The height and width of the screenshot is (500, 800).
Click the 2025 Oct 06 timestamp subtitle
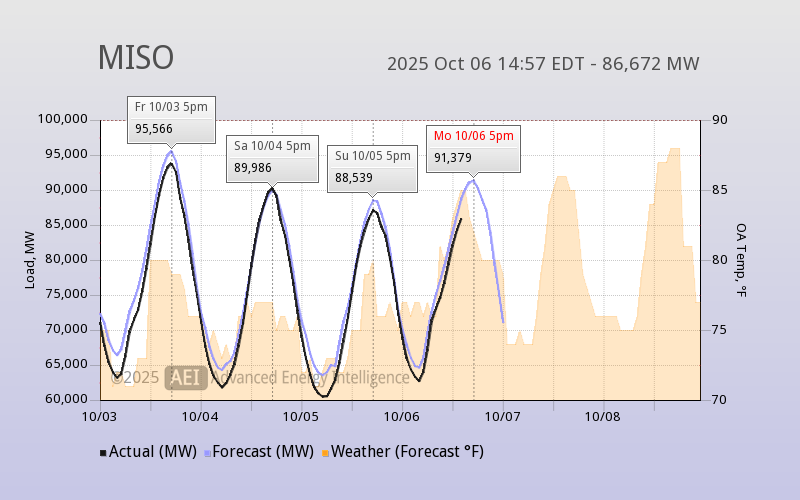(x=543, y=64)
